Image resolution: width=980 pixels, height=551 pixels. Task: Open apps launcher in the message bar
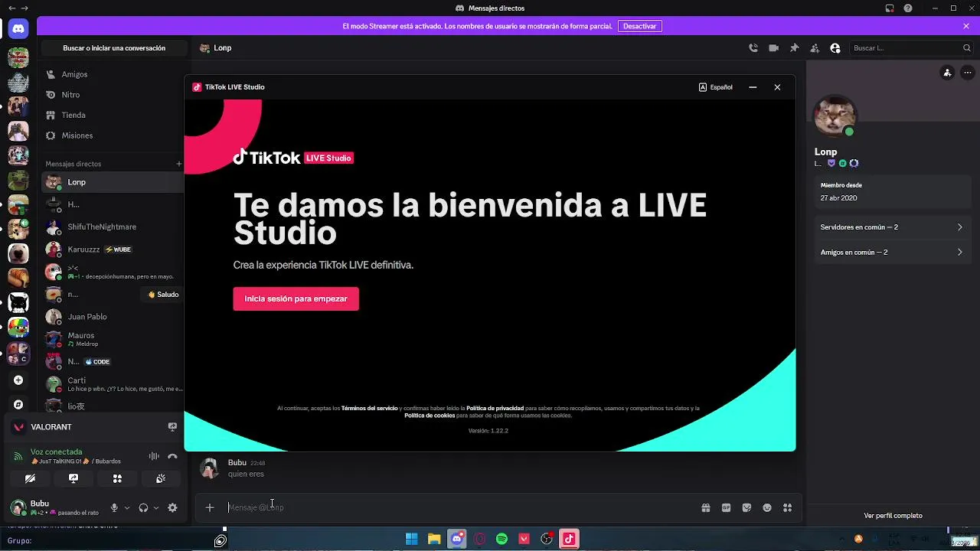tap(787, 507)
